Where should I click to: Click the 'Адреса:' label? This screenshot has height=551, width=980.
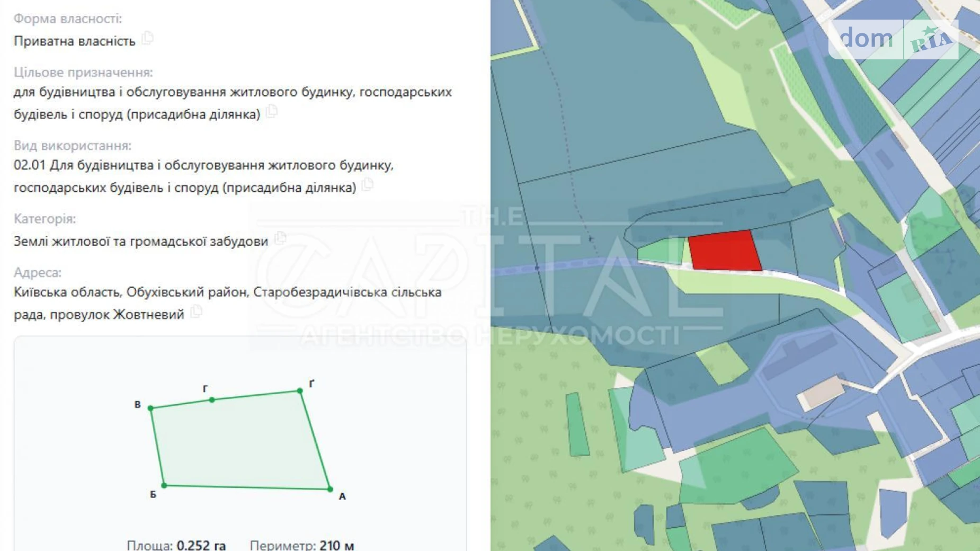tap(38, 272)
